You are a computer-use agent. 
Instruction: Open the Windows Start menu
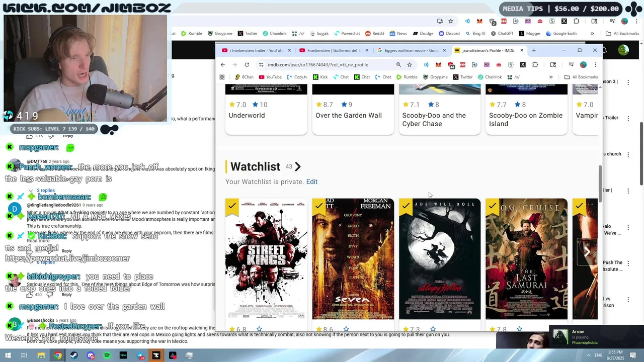tap(8, 355)
